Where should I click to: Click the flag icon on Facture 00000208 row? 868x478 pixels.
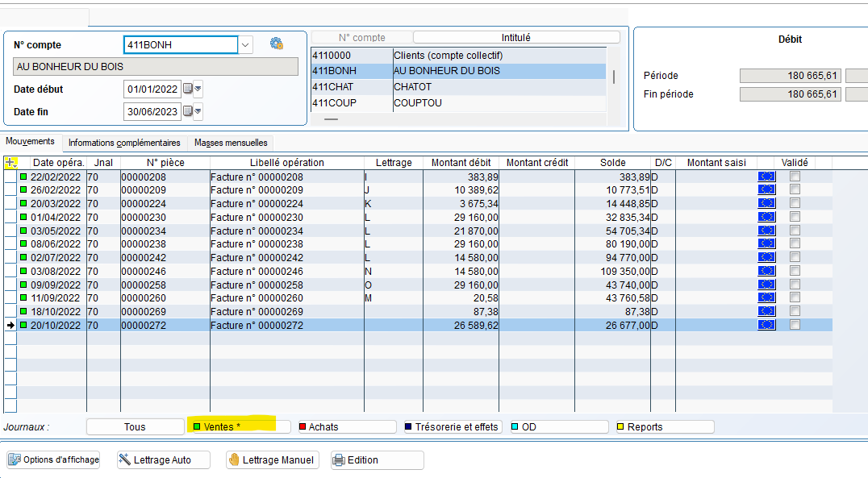pos(766,177)
